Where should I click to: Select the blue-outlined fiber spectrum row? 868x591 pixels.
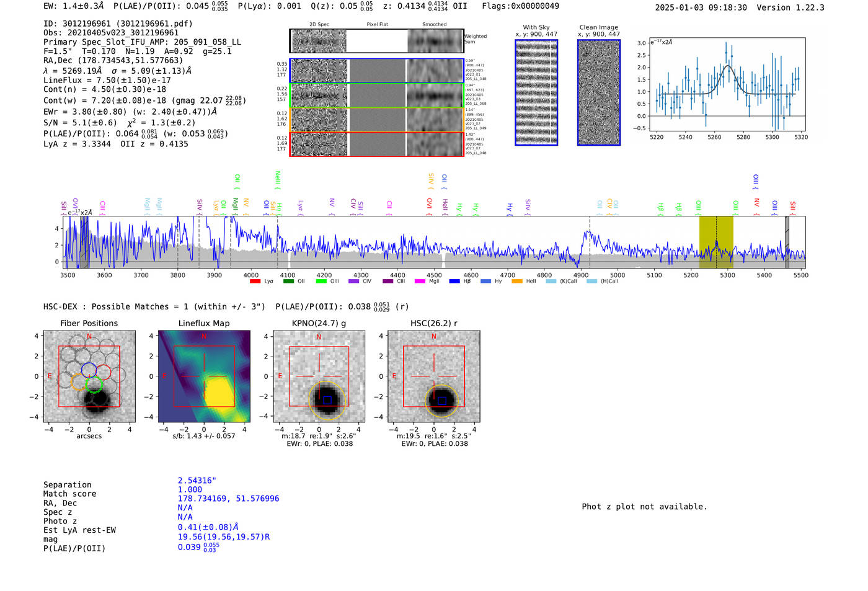377,71
